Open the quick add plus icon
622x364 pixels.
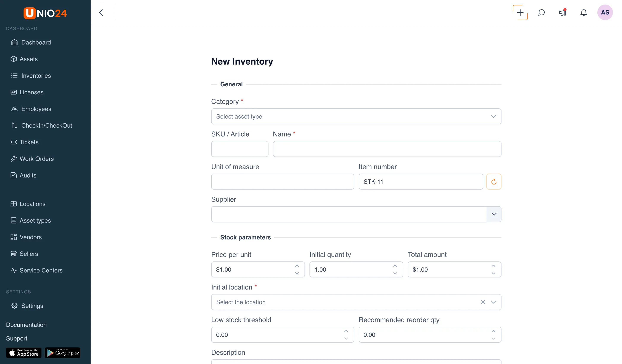tap(520, 13)
